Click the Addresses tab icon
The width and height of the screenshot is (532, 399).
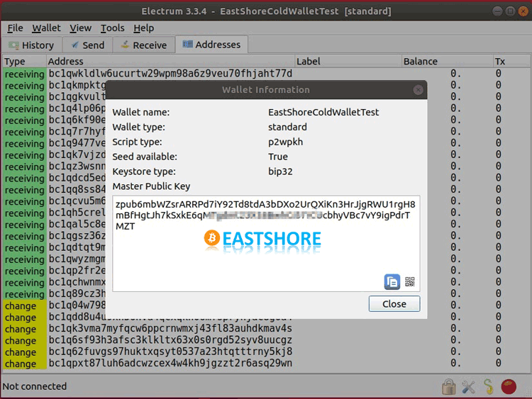tap(188, 44)
